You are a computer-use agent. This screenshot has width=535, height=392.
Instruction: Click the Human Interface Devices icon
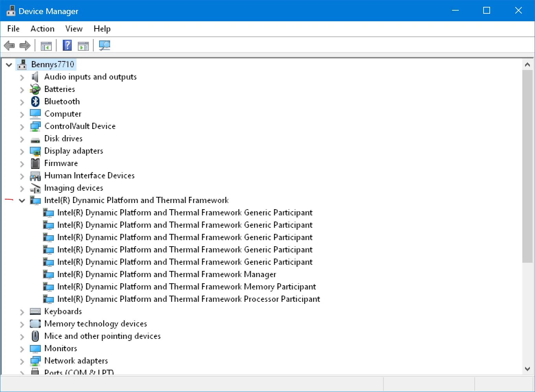pos(35,176)
